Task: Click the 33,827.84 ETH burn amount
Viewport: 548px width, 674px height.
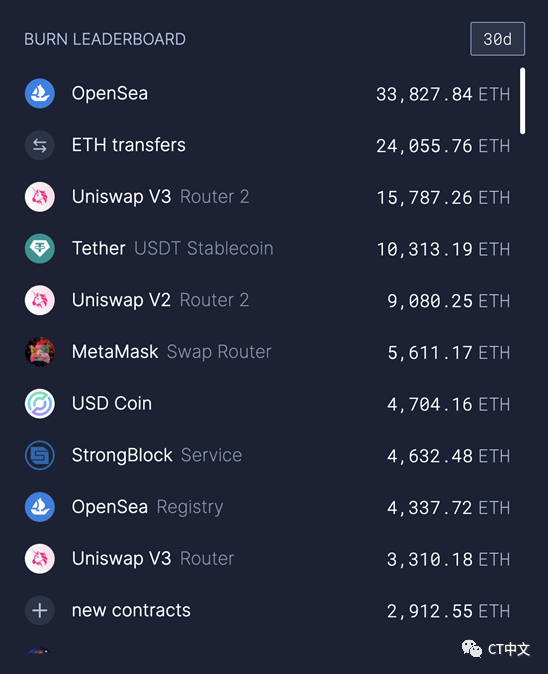Action: [x=443, y=94]
